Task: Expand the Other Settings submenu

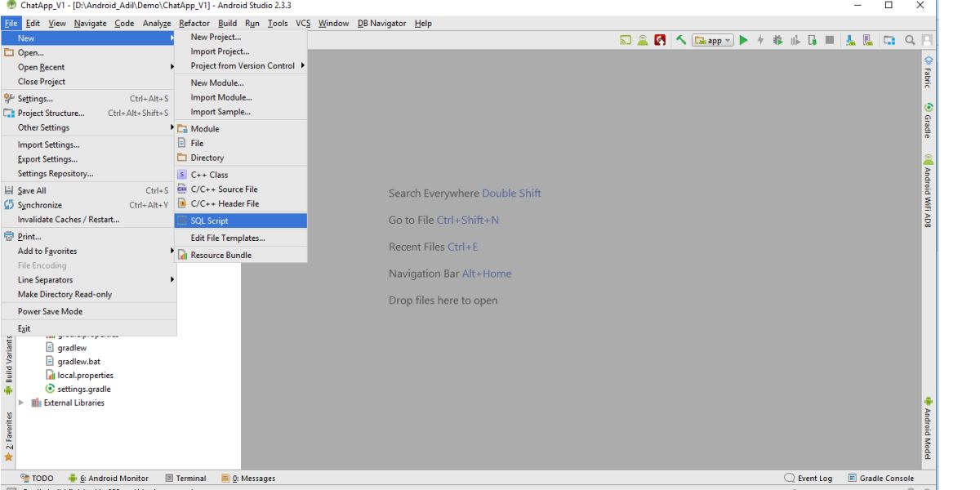Action: pyautogui.click(x=89, y=128)
